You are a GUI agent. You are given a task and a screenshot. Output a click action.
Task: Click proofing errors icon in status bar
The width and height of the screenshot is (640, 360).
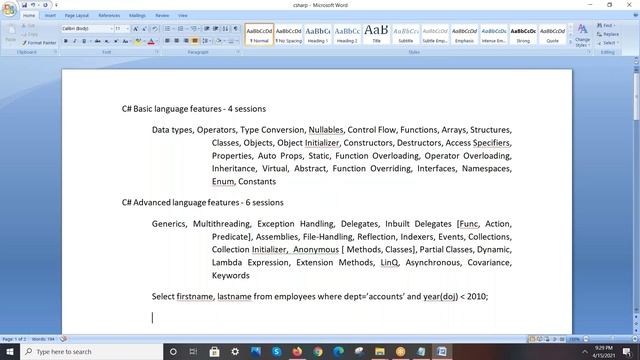point(63,339)
